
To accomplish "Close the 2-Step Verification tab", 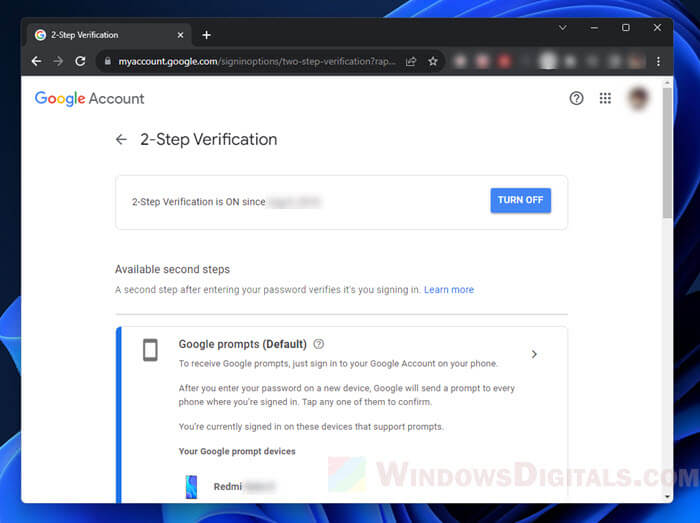I will [x=180, y=35].
